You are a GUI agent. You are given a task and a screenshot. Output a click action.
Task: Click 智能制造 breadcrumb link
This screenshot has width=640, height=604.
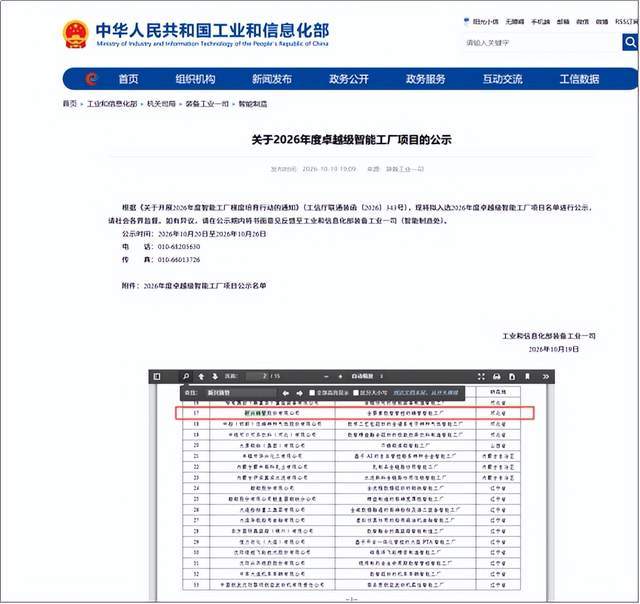[253, 104]
